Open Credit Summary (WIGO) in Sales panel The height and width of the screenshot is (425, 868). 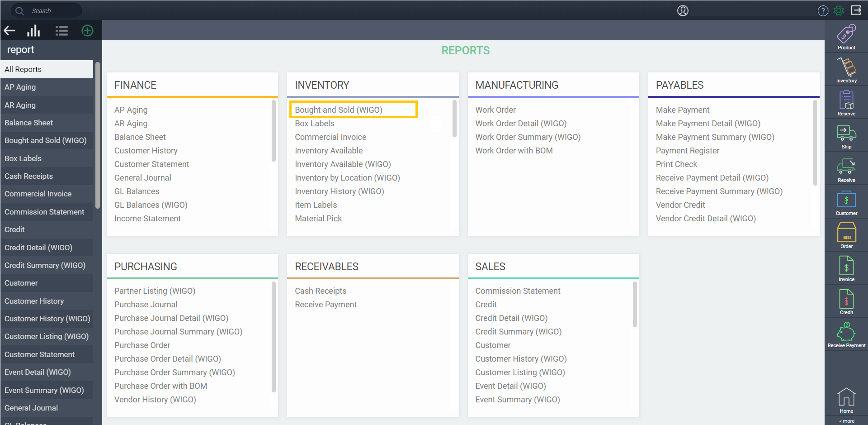click(x=518, y=332)
